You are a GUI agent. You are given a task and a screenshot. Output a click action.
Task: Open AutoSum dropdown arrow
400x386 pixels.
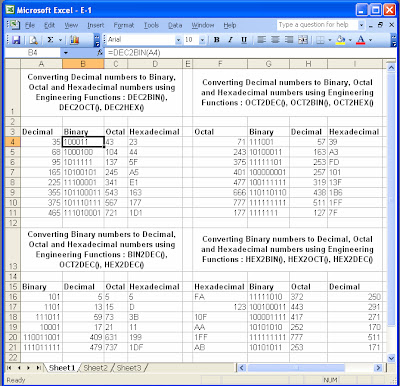[x=61, y=40]
